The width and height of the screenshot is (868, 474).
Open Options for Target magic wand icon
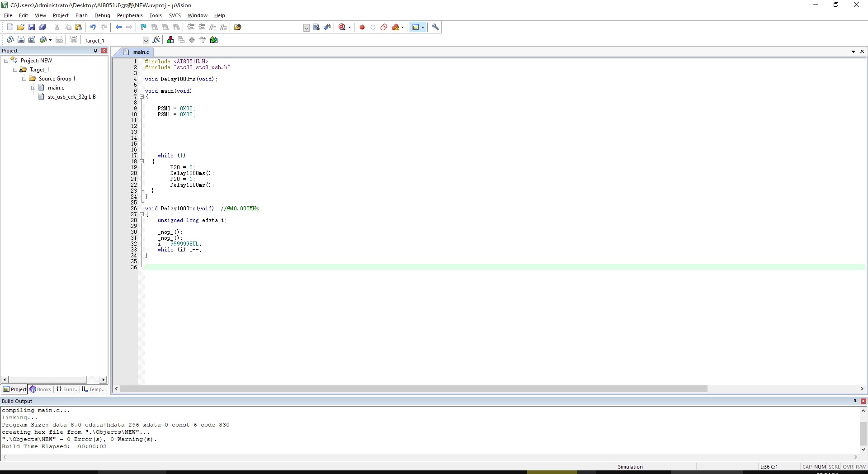(156, 40)
